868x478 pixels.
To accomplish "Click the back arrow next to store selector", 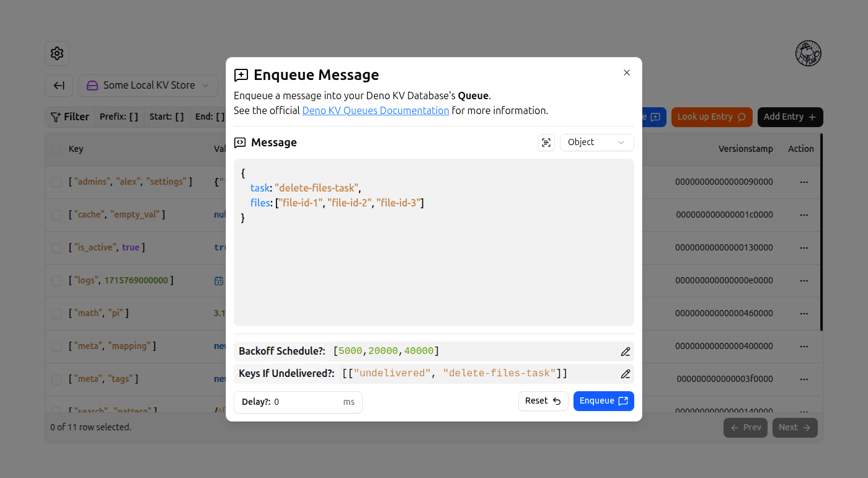I will click(x=58, y=86).
